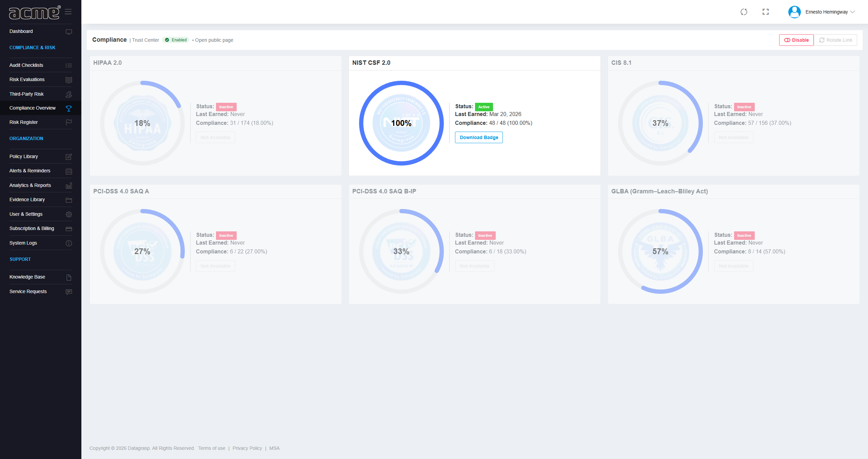Open the Audit Checklists list icon
This screenshot has width=868, height=459.
pyautogui.click(x=69, y=65)
